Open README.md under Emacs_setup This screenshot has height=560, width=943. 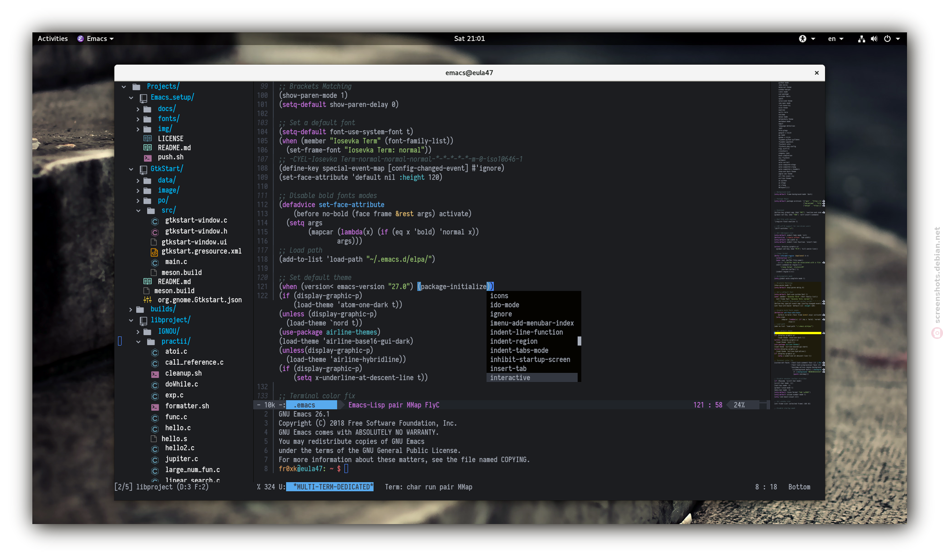174,148
